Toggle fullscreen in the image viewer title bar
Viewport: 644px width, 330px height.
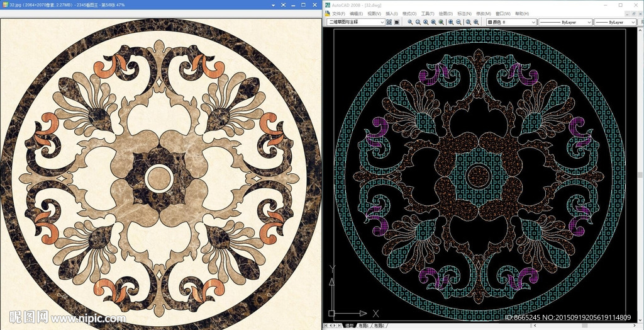284,5
